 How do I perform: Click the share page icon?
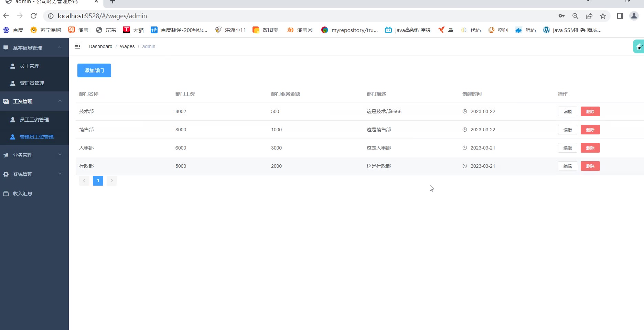[589, 16]
